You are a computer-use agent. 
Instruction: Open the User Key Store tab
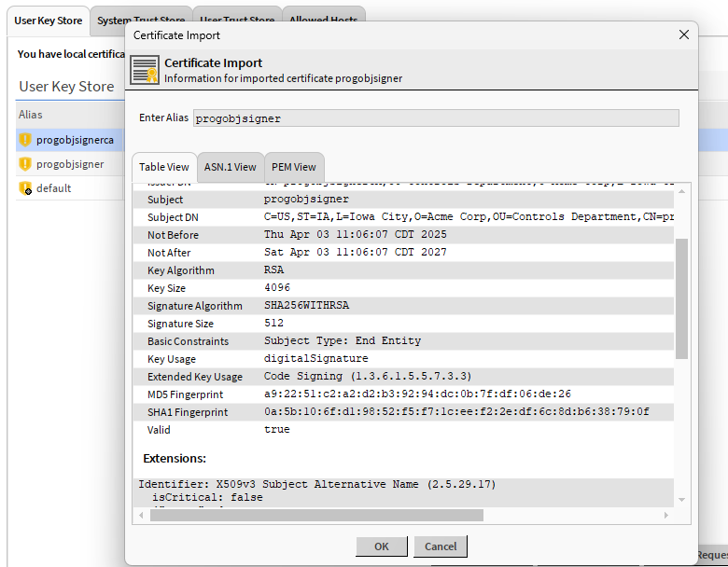coord(48,20)
